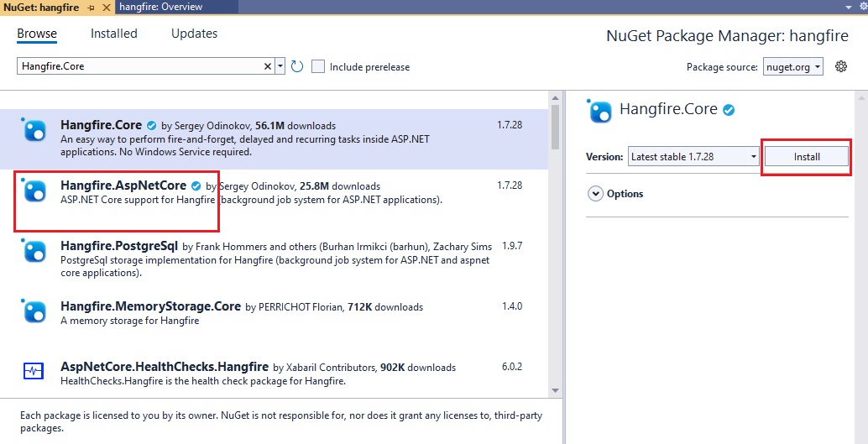The width and height of the screenshot is (868, 444).
Task: Toggle the Include prerelease checkbox
Action: coord(318,66)
